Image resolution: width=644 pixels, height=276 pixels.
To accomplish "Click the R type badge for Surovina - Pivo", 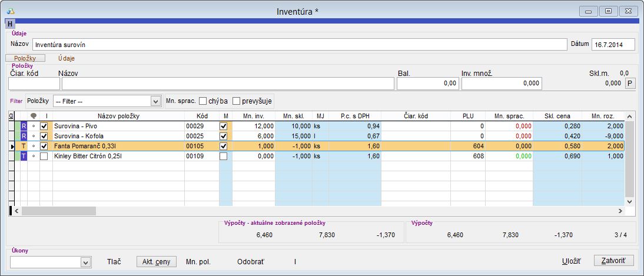I will [x=24, y=126].
